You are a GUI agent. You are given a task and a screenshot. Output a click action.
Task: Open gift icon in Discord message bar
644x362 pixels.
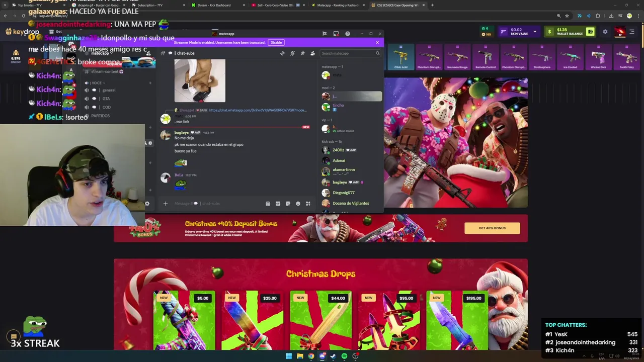[268, 204]
